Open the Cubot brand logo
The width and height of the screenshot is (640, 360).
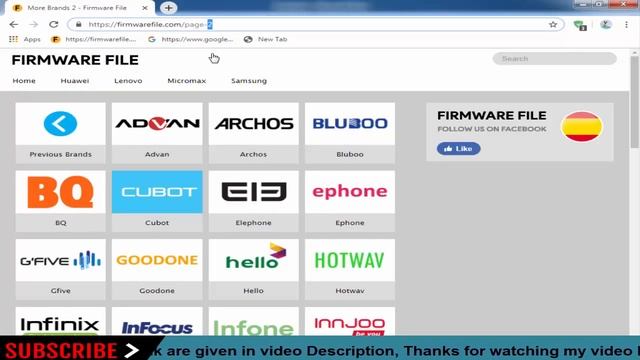pyautogui.click(x=157, y=192)
